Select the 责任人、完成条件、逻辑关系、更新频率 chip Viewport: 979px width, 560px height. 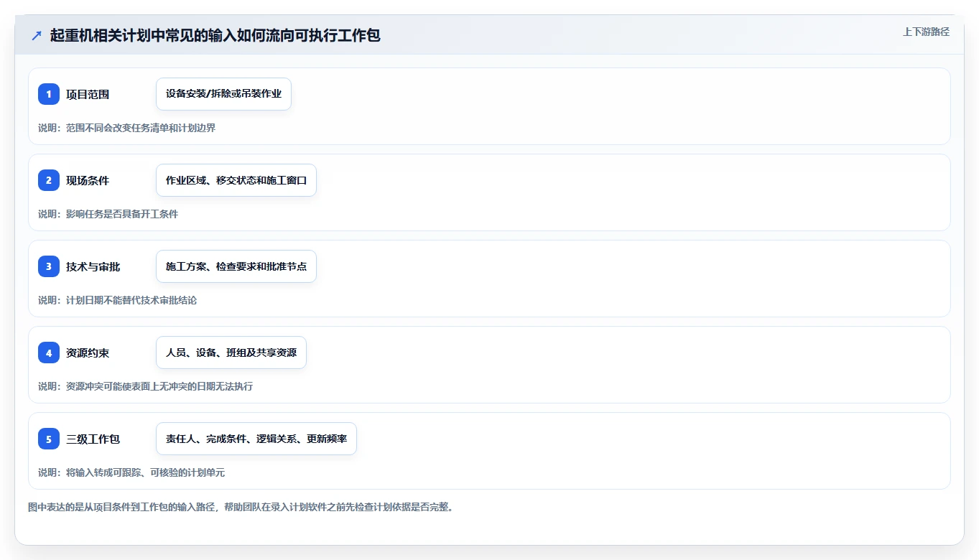click(256, 439)
